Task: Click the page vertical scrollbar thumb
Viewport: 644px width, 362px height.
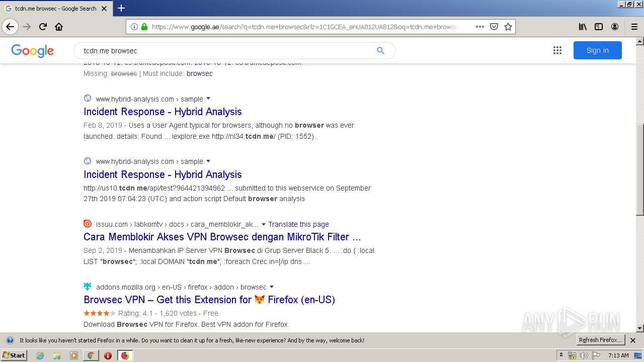Action: pyautogui.click(x=640, y=170)
